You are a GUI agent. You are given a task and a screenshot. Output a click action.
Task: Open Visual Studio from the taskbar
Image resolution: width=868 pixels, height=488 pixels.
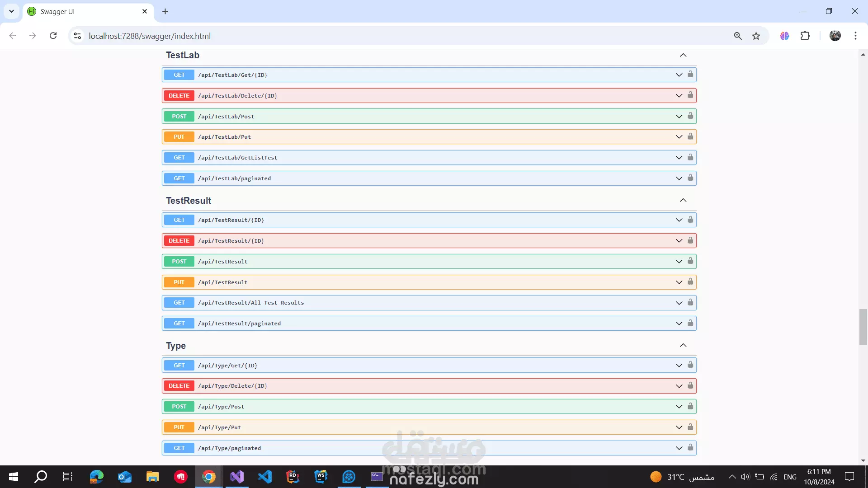pyautogui.click(x=237, y=477)
